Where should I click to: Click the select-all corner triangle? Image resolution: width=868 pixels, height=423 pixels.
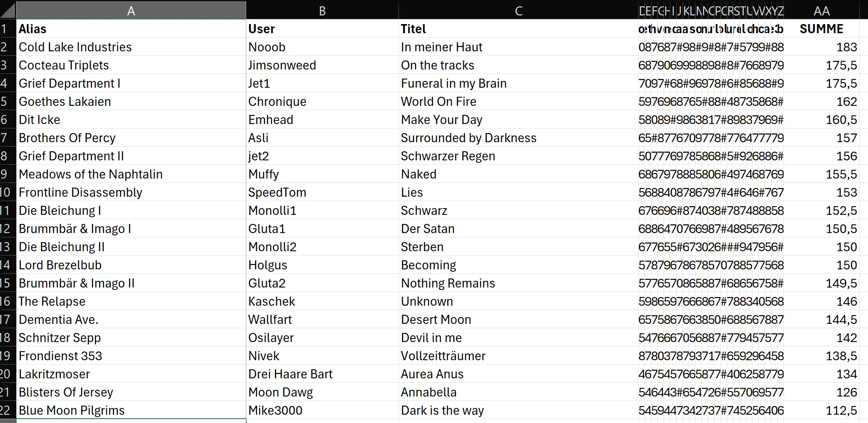(x=8, y=9)
